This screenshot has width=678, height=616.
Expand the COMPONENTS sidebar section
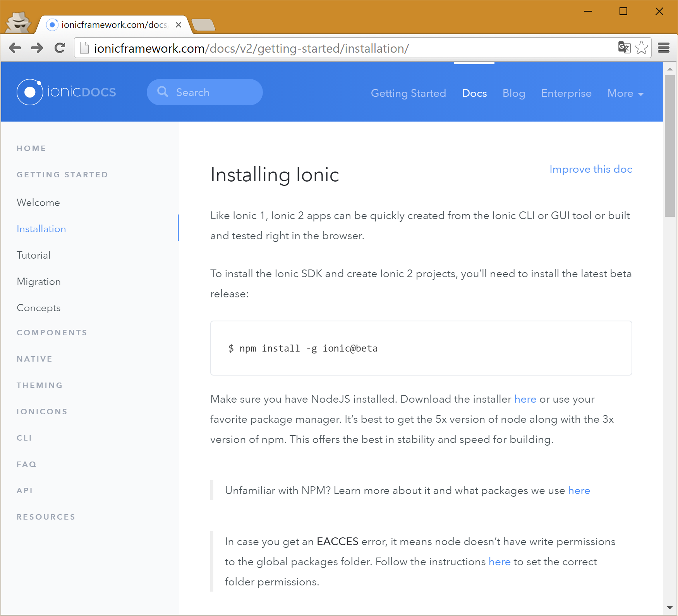pyautogui.click(x=52, y=332)
